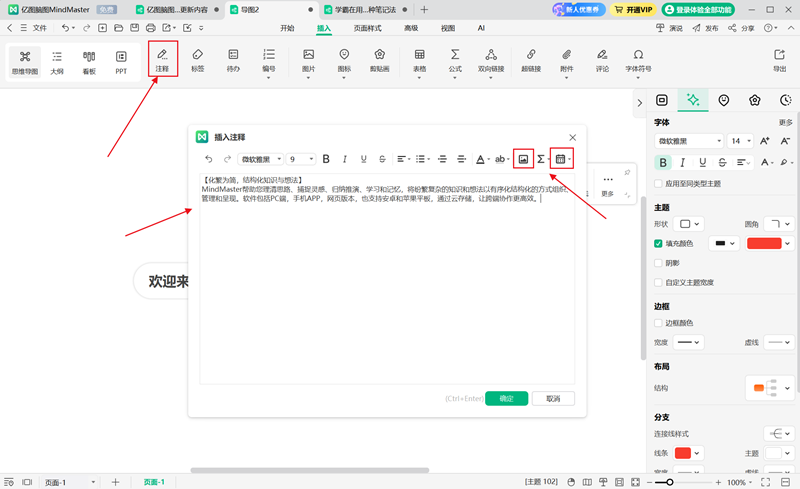The width and height of the screenshot is (800, 489).
Task: Enable the 阴影 shadow checkbox
Action: pyautogui.click(x=658, y=263)
